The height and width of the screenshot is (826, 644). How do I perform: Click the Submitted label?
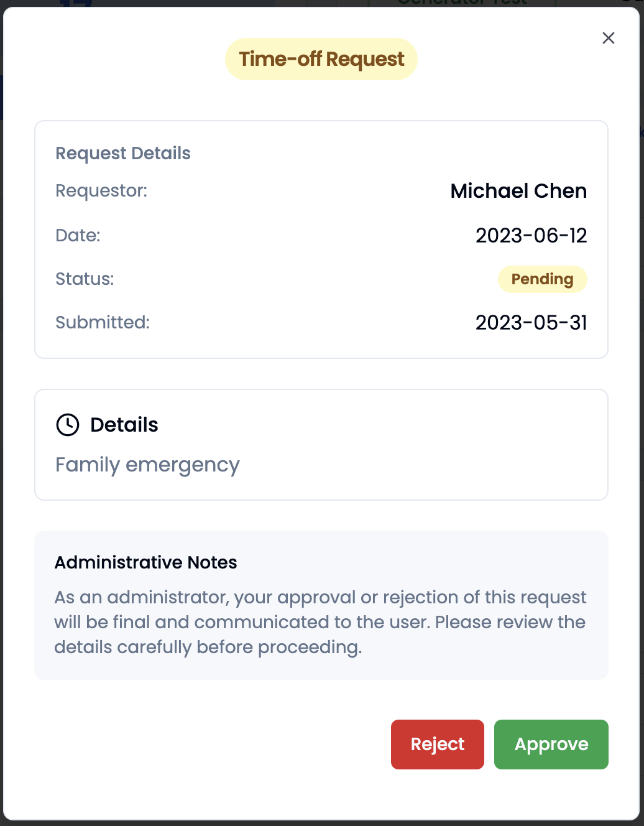click(x=103, y=322)
